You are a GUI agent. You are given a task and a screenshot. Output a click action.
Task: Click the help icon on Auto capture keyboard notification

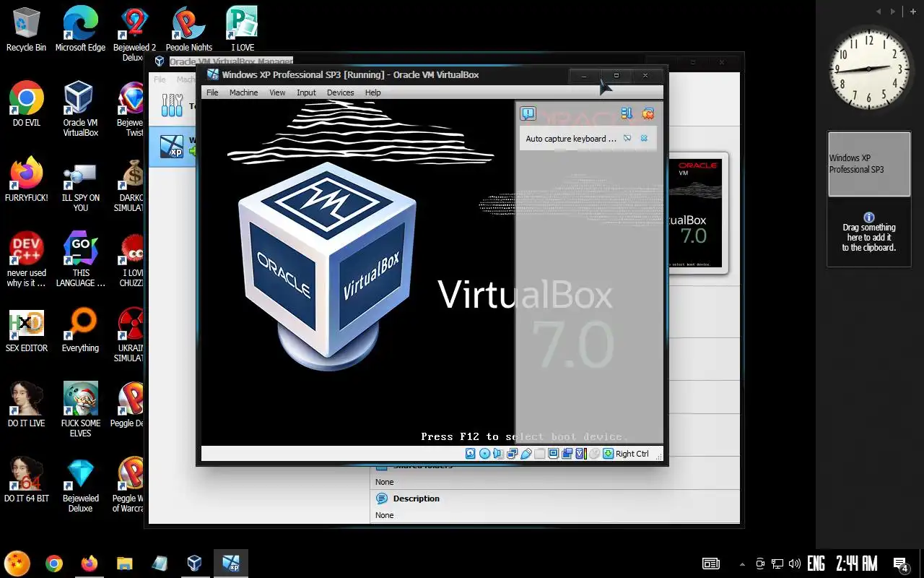pos(627,138)
